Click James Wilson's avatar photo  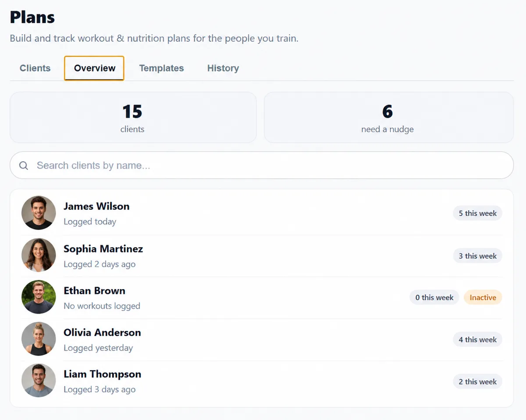(39, 213)
